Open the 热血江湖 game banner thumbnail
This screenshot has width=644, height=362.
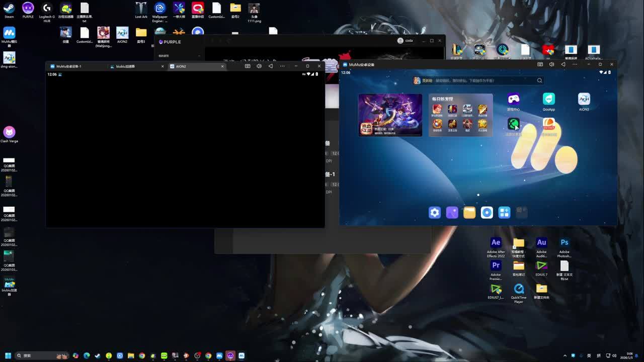(390, 115)
